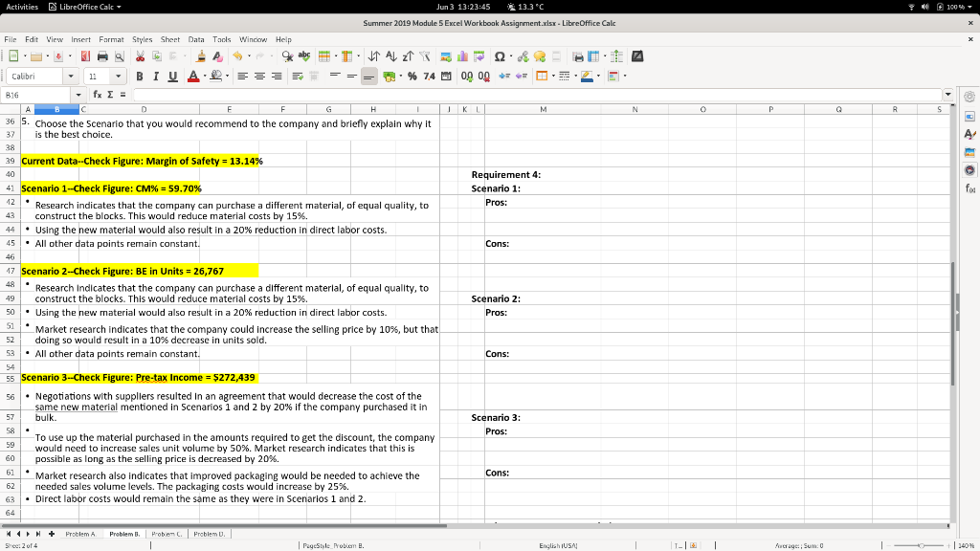Click the Clone Formatting paintbrush
The width and height of the screenshot is (980, 551).
pos(201,56)
